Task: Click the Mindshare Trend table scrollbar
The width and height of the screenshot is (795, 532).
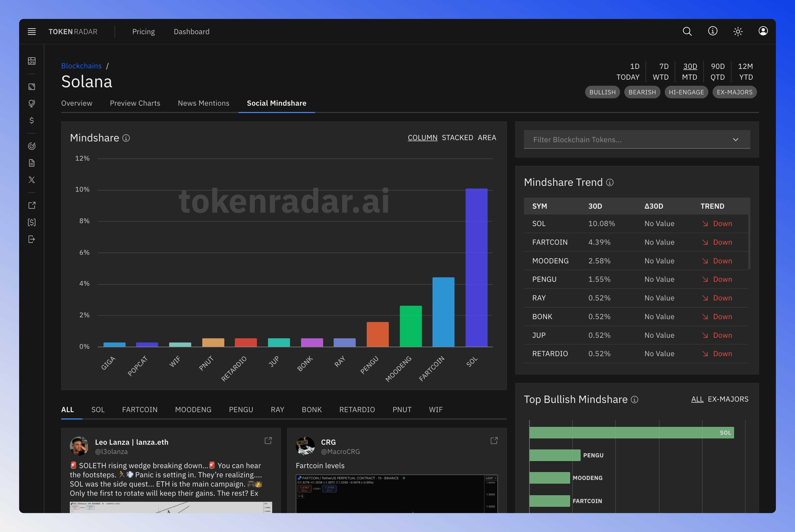Action: (749, 242)
